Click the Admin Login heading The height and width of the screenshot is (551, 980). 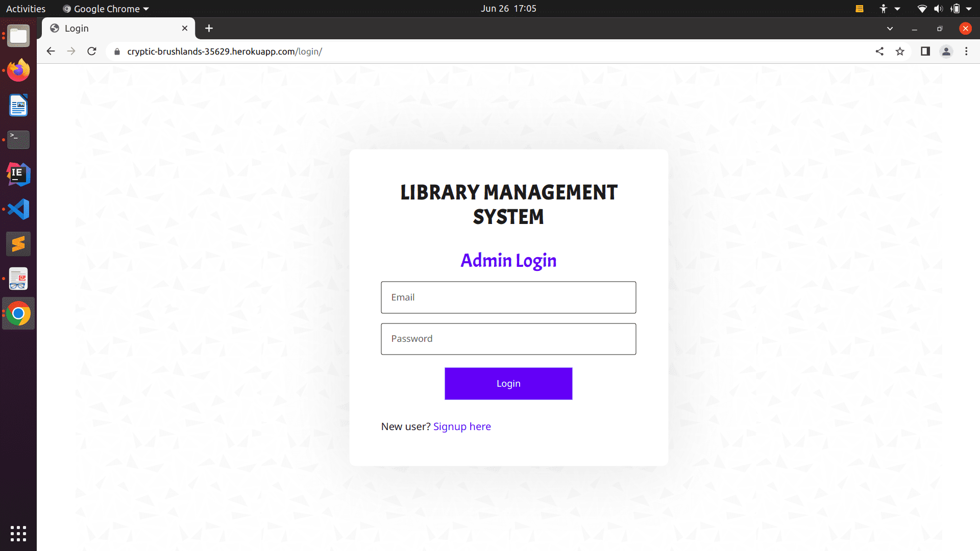(508, 261)
